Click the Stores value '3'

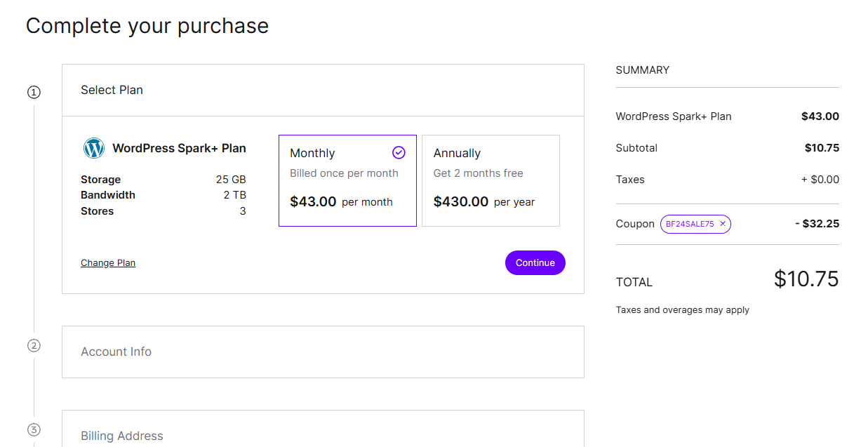pos(243,211)
